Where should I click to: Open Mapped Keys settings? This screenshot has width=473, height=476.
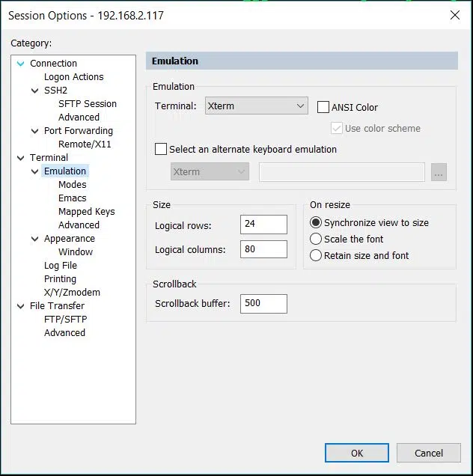coord(87,212)
